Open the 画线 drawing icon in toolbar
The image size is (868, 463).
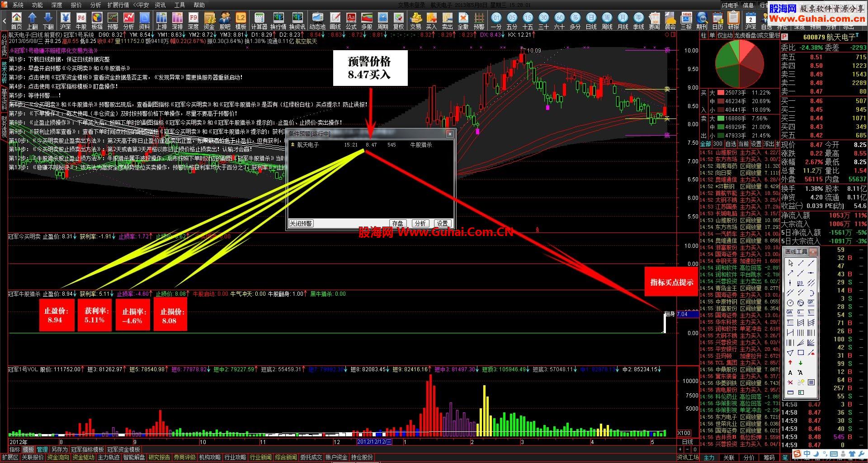pyautogui.click(x=335, y=20)
